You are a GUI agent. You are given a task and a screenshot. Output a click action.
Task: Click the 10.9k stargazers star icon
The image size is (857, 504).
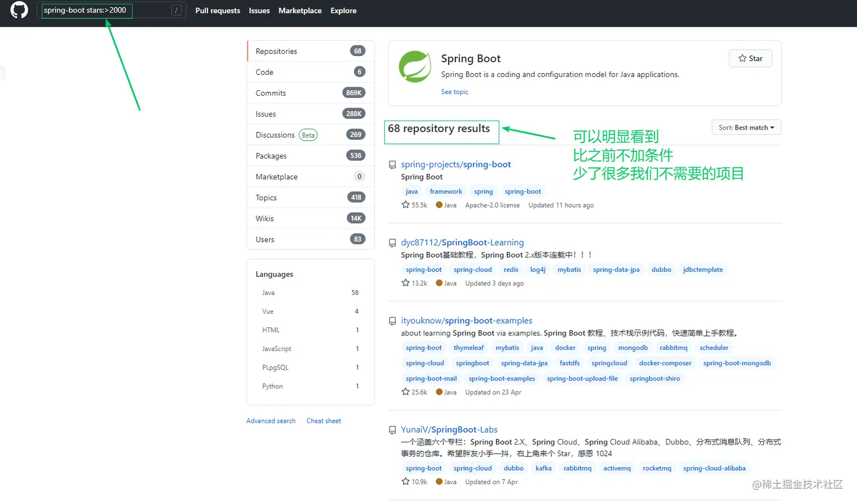pyautogui.click(x=405, y=482)
